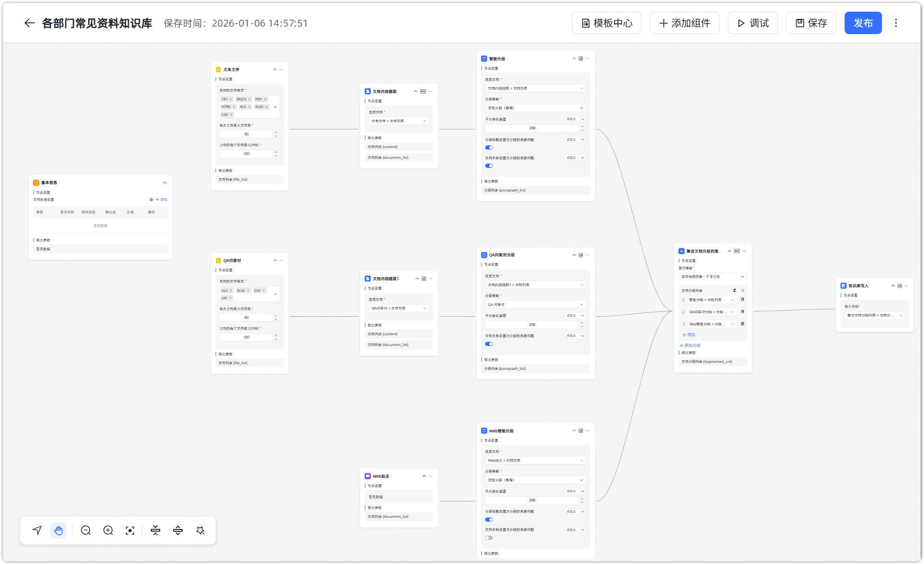Screen dimensions: 924x564
Task: Open 分段策略 dropdown showing QA 问答对
Action: [x=535, y=304]
